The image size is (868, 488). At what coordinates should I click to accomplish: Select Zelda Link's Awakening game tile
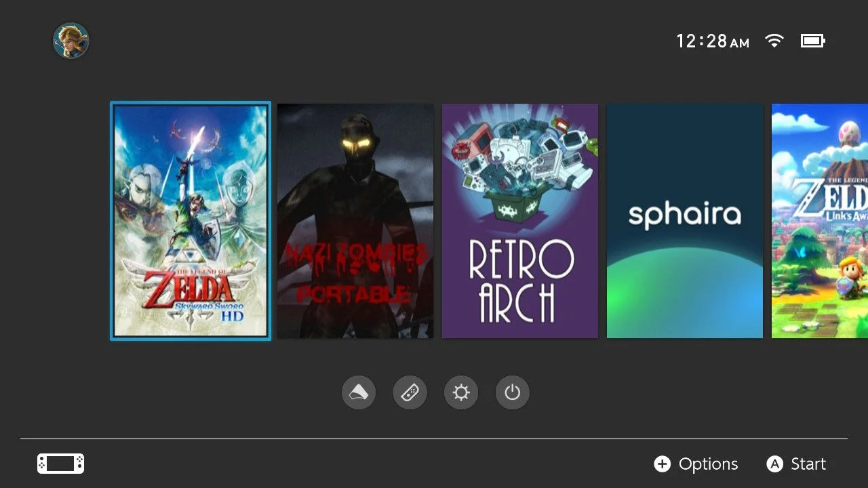coord(820,221)
